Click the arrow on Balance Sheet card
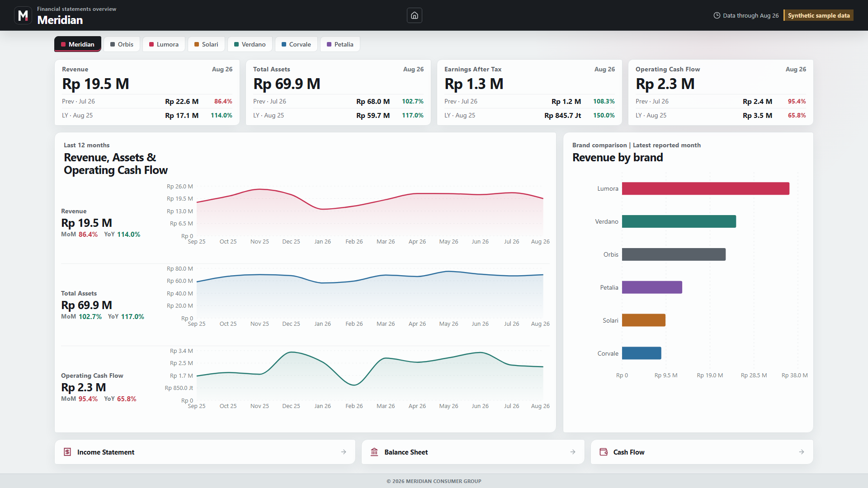This screenshot has height=488, width=868. click(573, 452)
